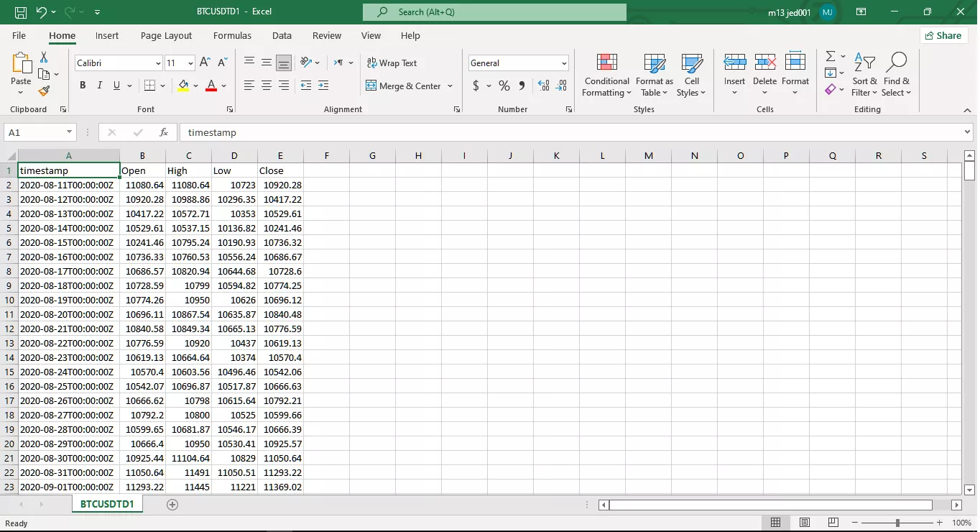Toggle Bold formatting
980x532 pixels.
(x=83, y=86)
